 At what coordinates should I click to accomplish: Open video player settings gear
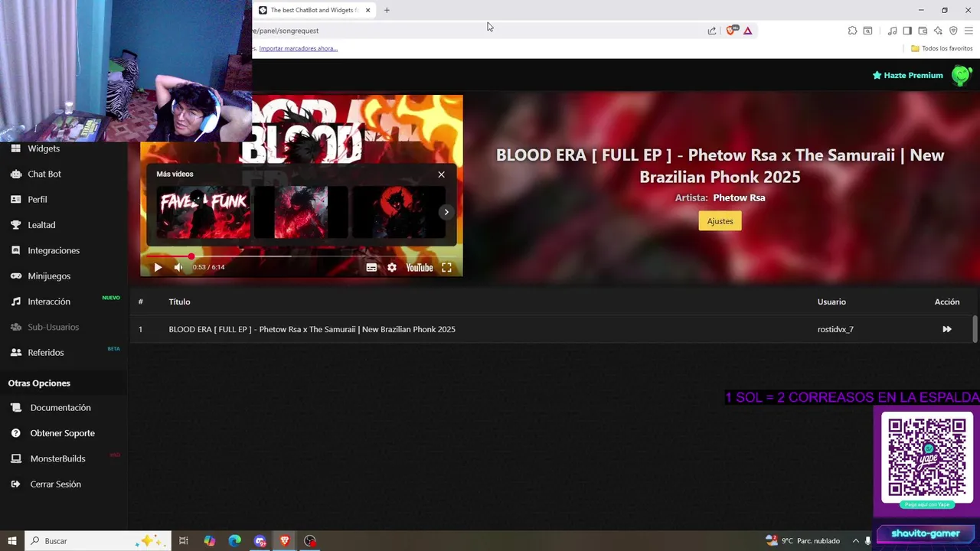tap(392, 267)
